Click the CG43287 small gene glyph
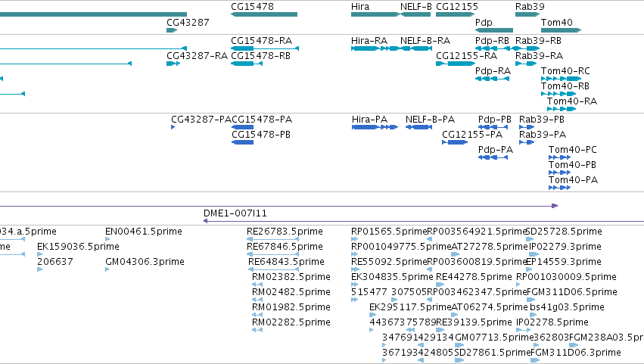The height and width of the screenshot is (364, 644). (172, 30)
